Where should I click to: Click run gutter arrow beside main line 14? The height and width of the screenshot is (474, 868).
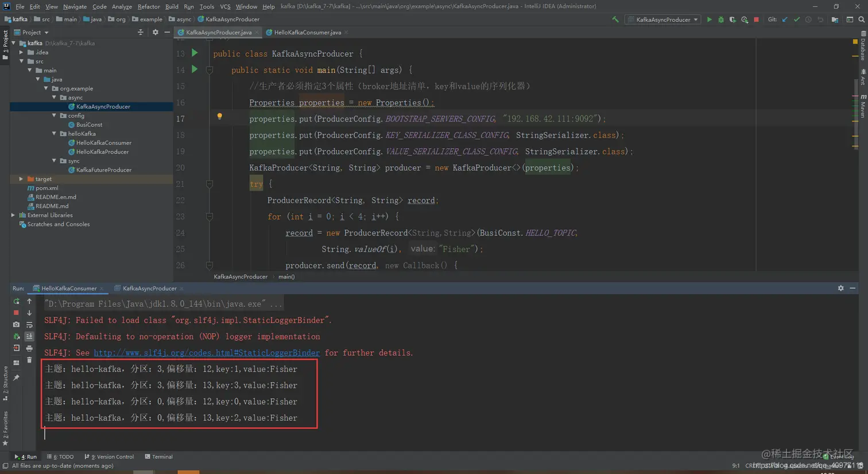point(195,69)
